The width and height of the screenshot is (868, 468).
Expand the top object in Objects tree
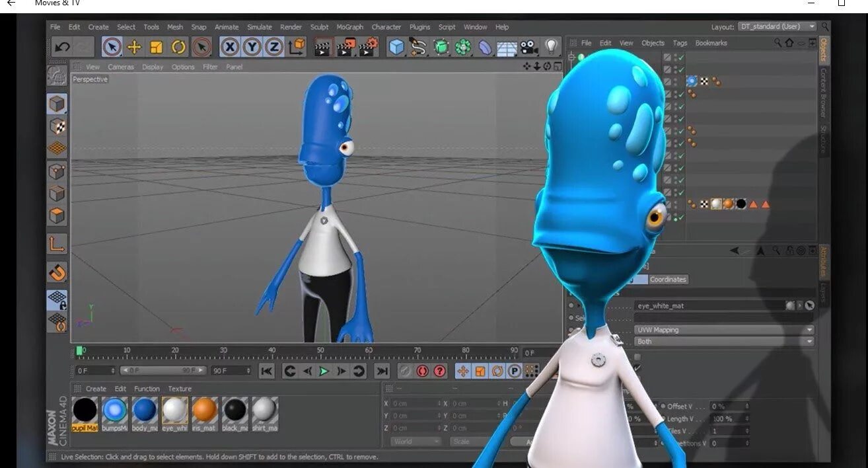(571, 57)
